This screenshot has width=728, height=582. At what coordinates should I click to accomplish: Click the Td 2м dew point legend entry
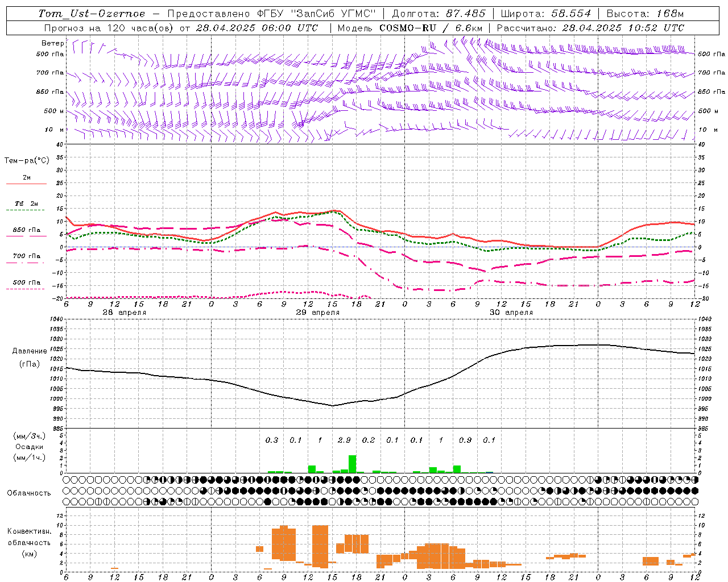(26, 203)
